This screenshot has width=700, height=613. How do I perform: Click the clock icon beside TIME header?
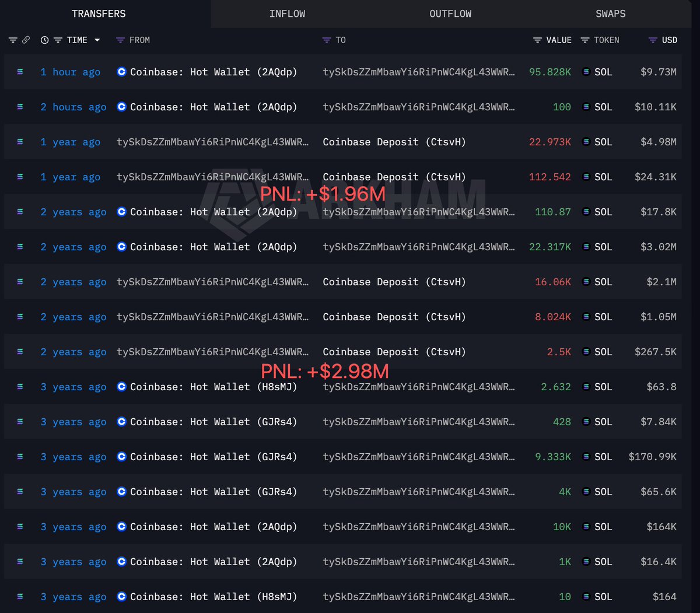click(x=45, y=40)
